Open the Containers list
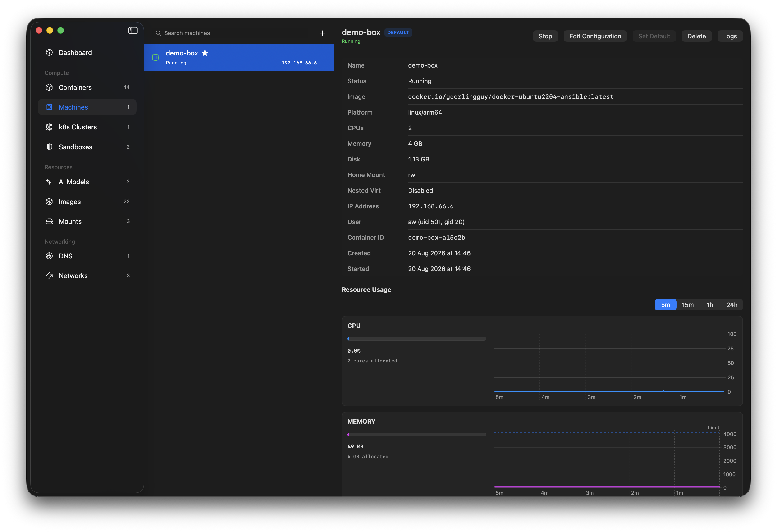Screen dimensions: 777x532 (87, 87)
